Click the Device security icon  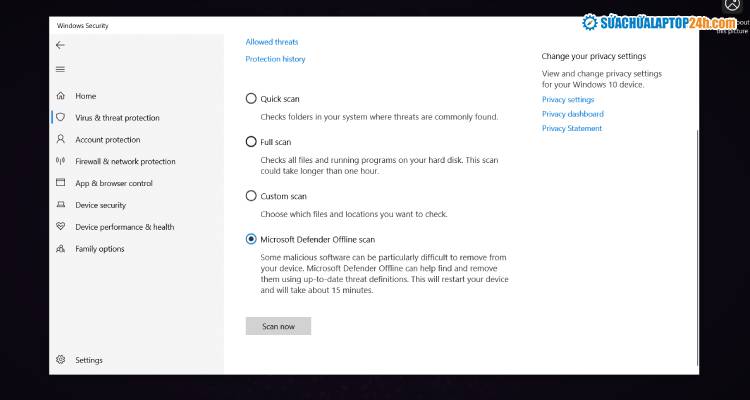click(x=61, y=205)
